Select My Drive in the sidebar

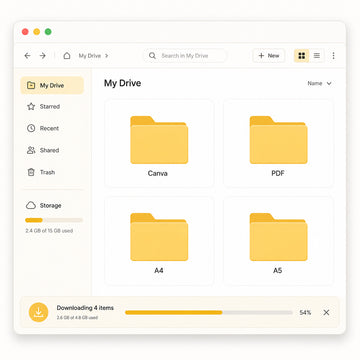(x=52, y=85)
